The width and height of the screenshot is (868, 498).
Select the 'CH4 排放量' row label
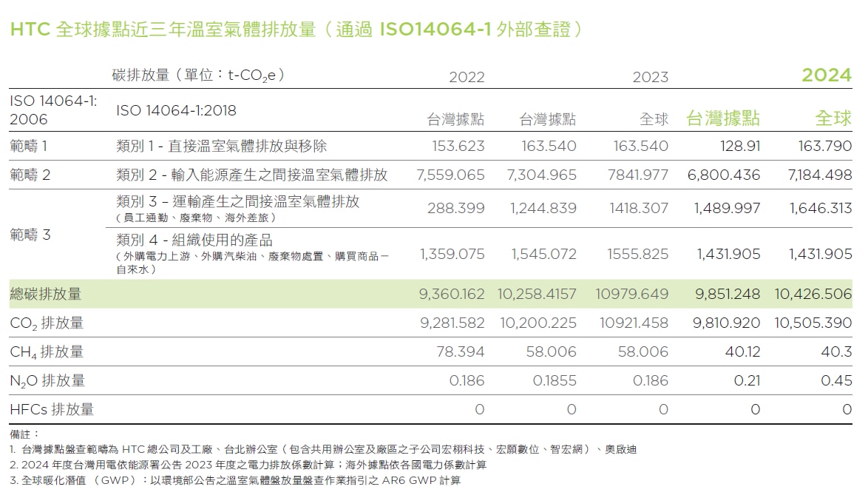pos(47,352)
